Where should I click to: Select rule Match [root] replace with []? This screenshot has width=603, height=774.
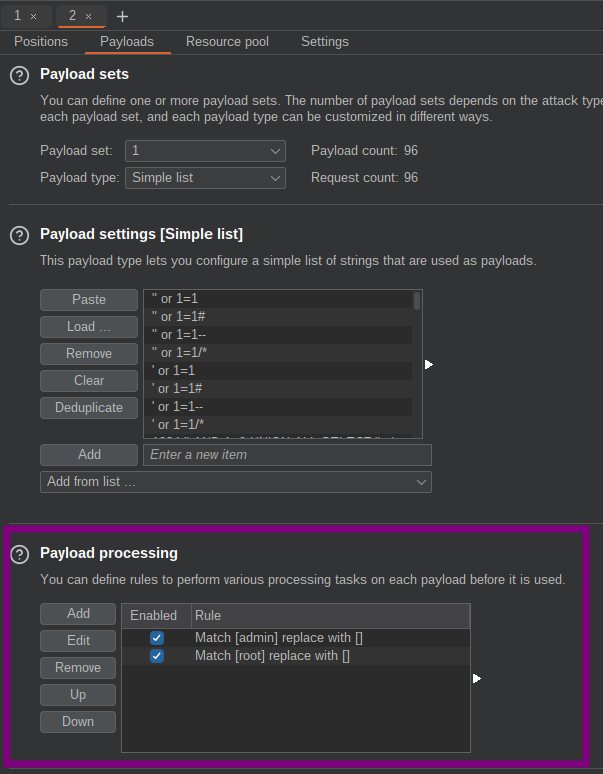pos(296,656)
